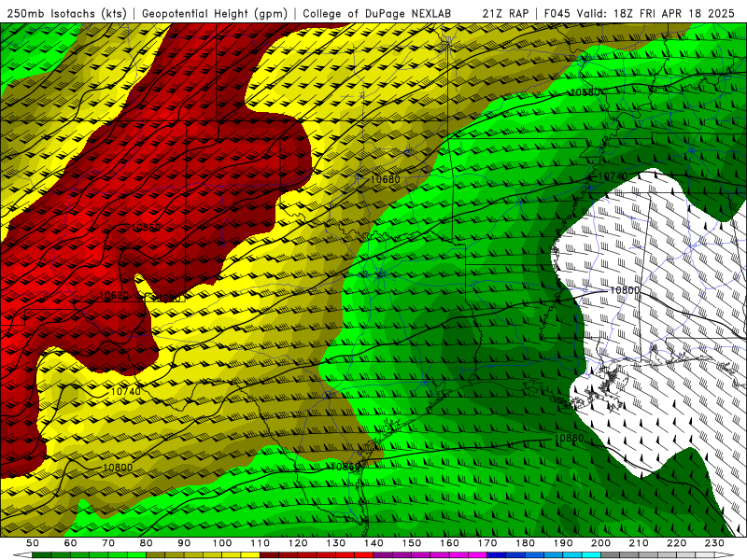Click the 100 value on the color scale
This screenshot has height=560, width=747.
click(x=222, y=543)
